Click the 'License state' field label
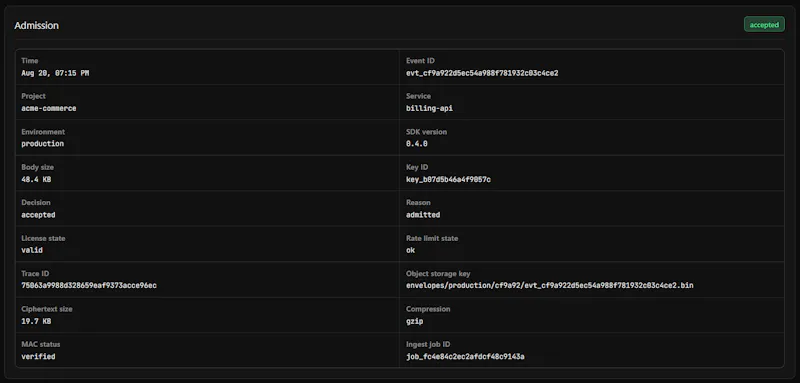The width and height of the screenshot is (800, 383). point(43,238)
